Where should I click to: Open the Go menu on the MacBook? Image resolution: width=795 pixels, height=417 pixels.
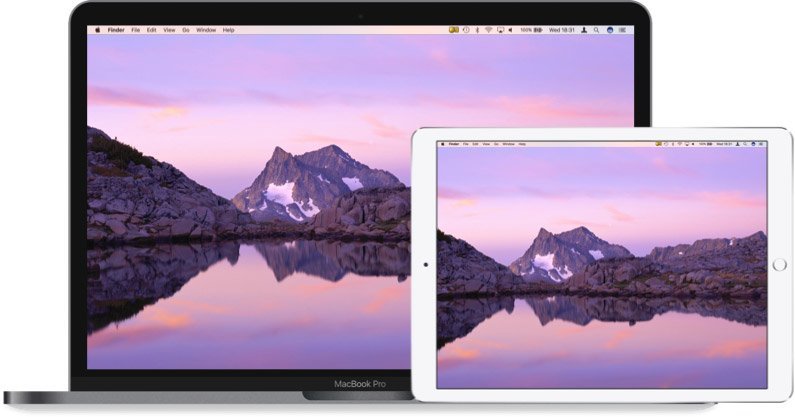click(x=186, y=30)
